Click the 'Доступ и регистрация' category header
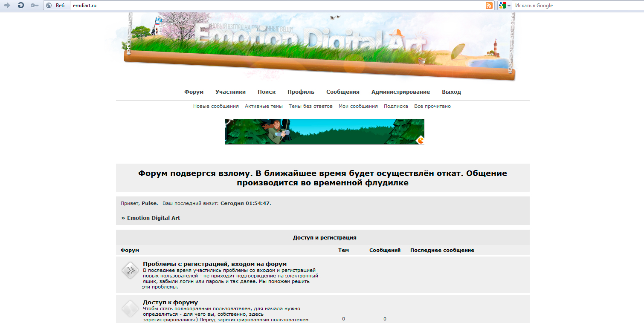Screen dimensions: 644x323 point(325,238)
